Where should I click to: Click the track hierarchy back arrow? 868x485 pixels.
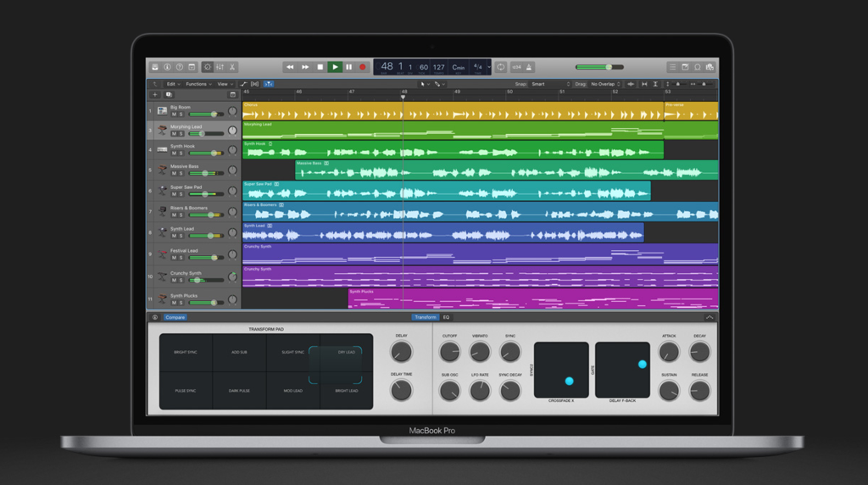[x=155, y=84]
